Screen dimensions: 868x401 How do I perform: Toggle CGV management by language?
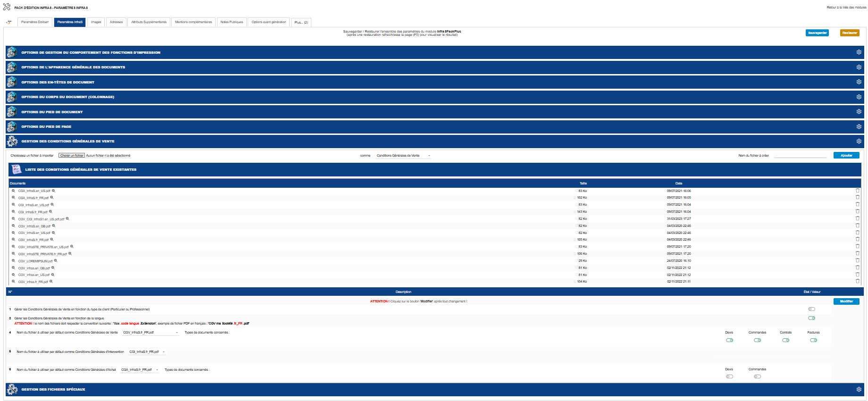click(x=811, y=318)
